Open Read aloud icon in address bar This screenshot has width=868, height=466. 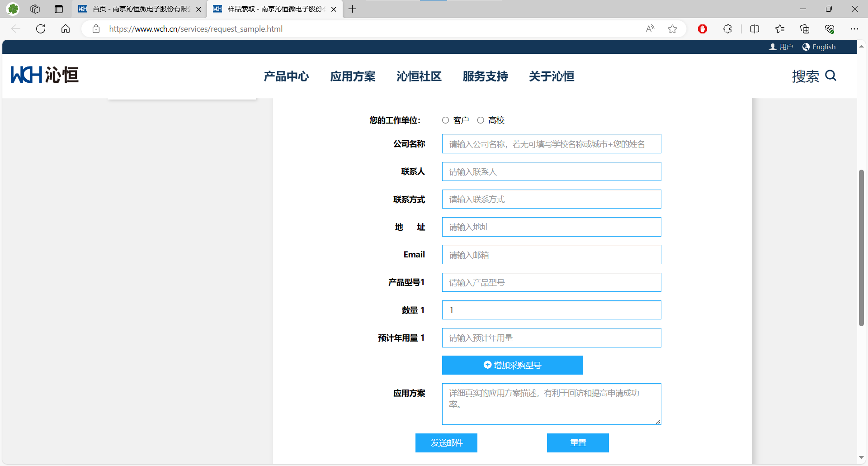click(x=650, y=29)
